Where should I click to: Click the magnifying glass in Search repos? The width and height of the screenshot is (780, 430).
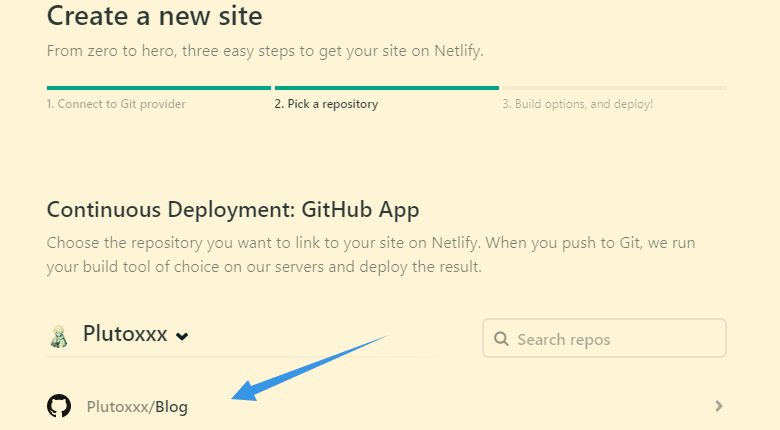[501, 339]
